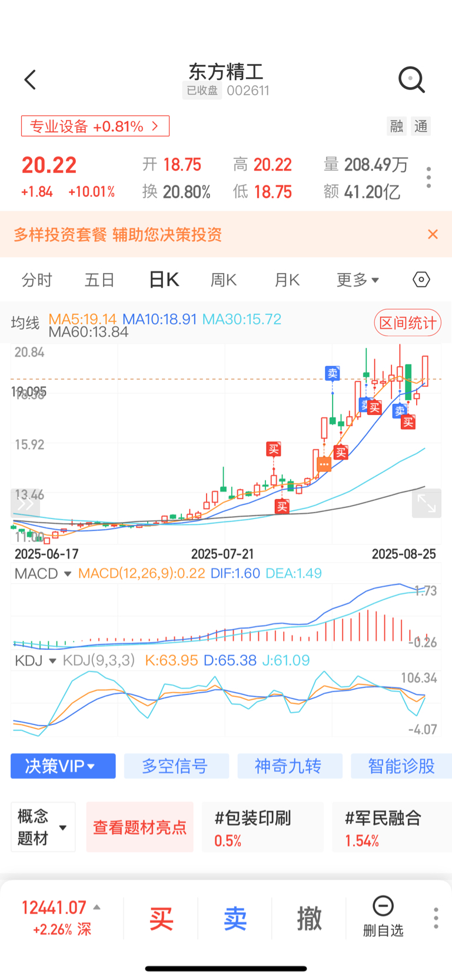Open stock search magnifier icon
The image size is (452, 980).
coord(411,80)
